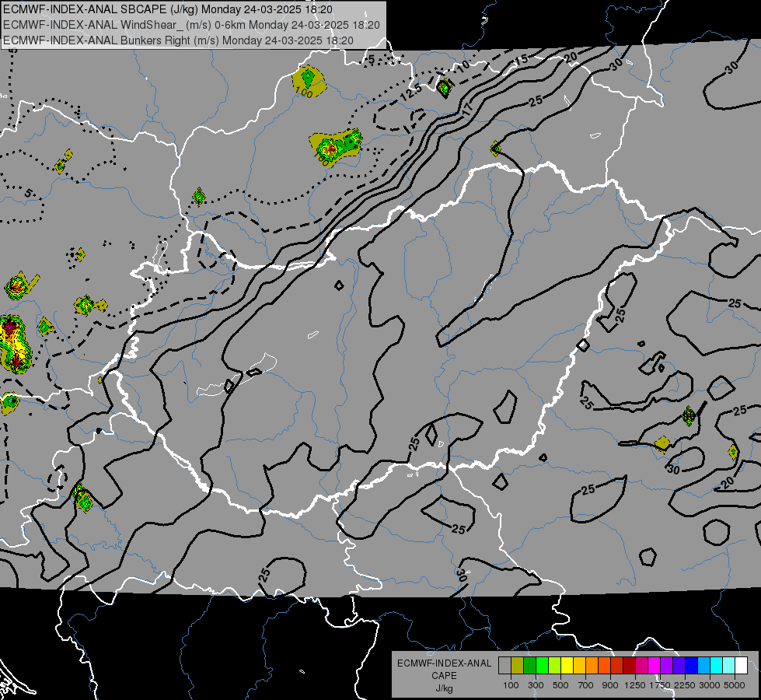761x700 pixels.
Task: Select the white swatch in CAPE legend
Action: pyautogui.click(x=742, y=666)
